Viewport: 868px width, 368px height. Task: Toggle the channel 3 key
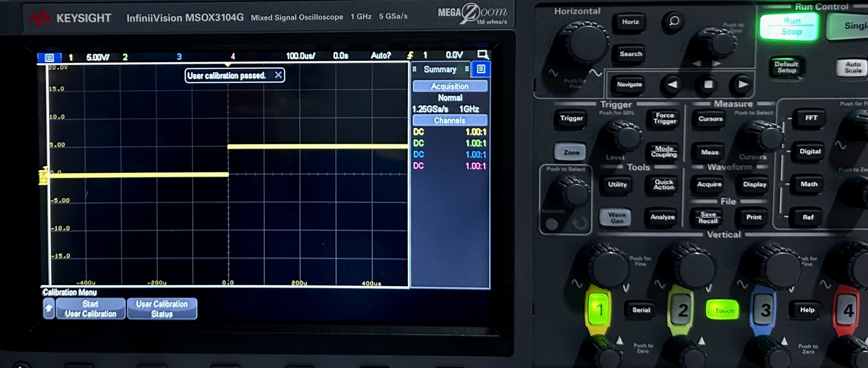(764, 310)
